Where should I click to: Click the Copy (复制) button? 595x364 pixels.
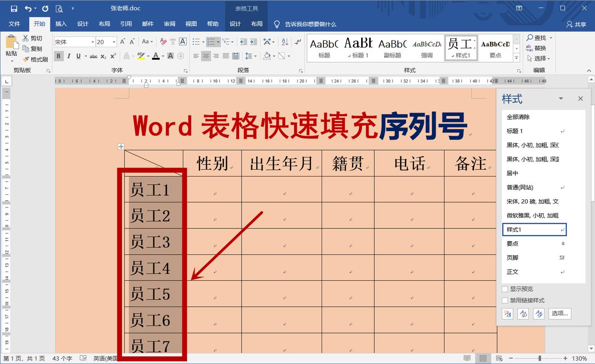[x=32, y=49]
